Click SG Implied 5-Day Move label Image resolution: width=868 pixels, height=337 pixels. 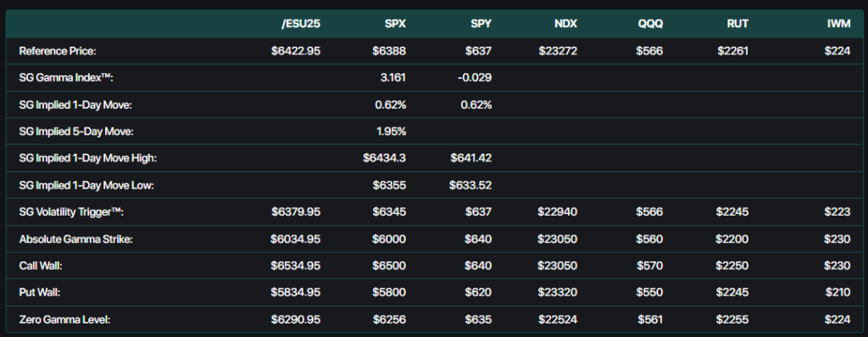point(76,132)
